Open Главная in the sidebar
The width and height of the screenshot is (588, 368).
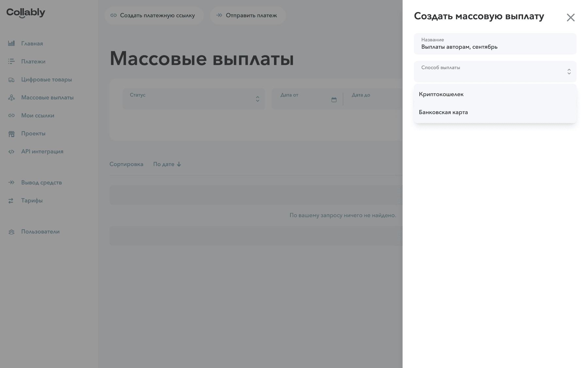click(x=32, y=44)
